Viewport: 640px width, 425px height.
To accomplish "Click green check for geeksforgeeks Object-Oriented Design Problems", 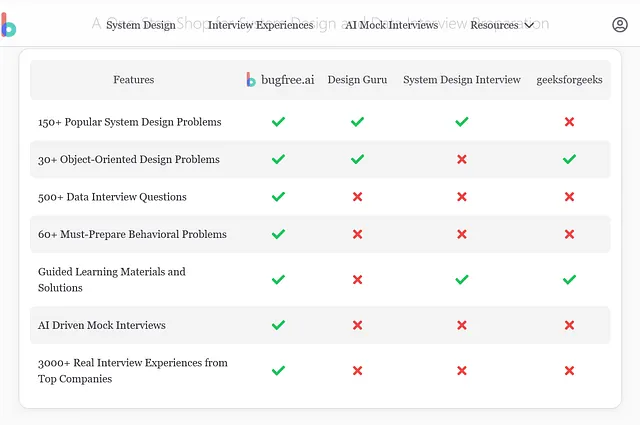I will [569, 159].
